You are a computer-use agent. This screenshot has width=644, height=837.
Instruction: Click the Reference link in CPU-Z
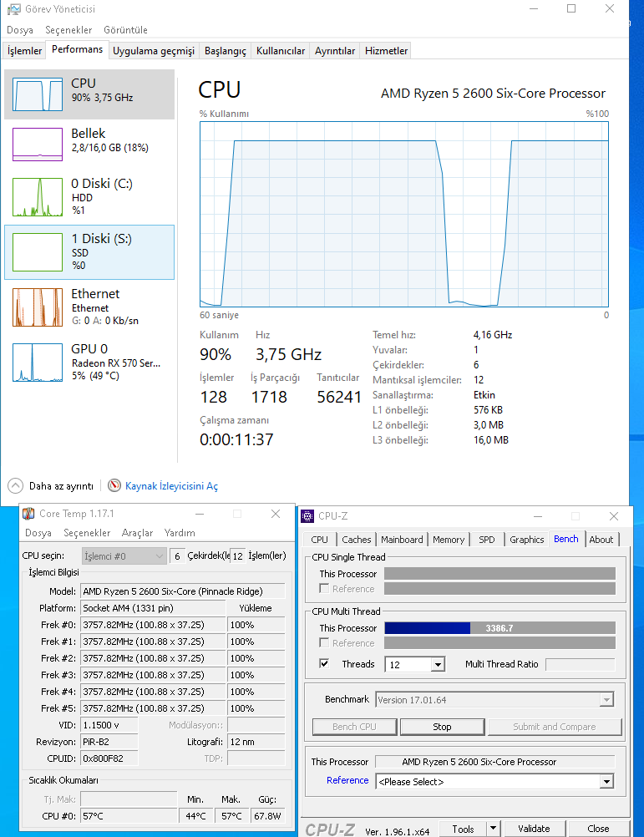click(347, 780)
